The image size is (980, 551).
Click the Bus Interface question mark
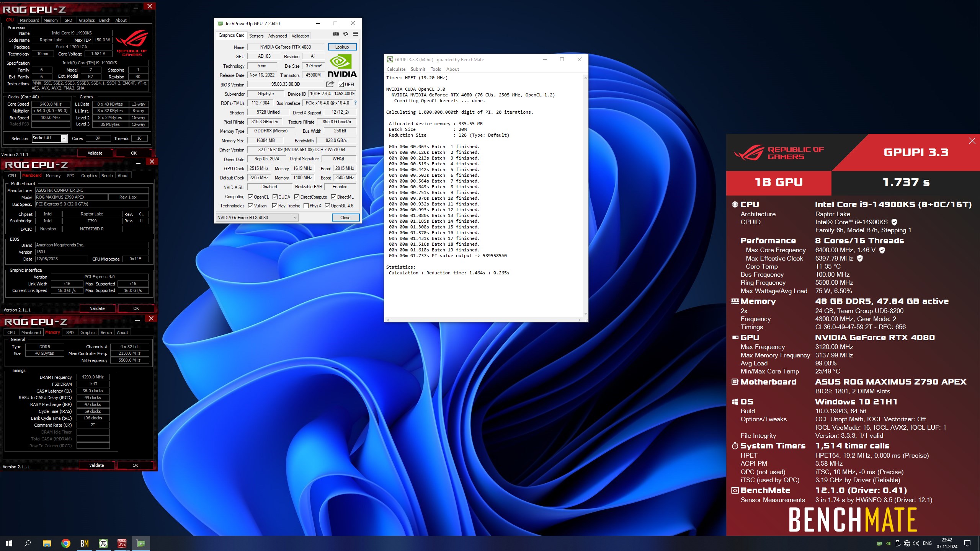[355, 103]
